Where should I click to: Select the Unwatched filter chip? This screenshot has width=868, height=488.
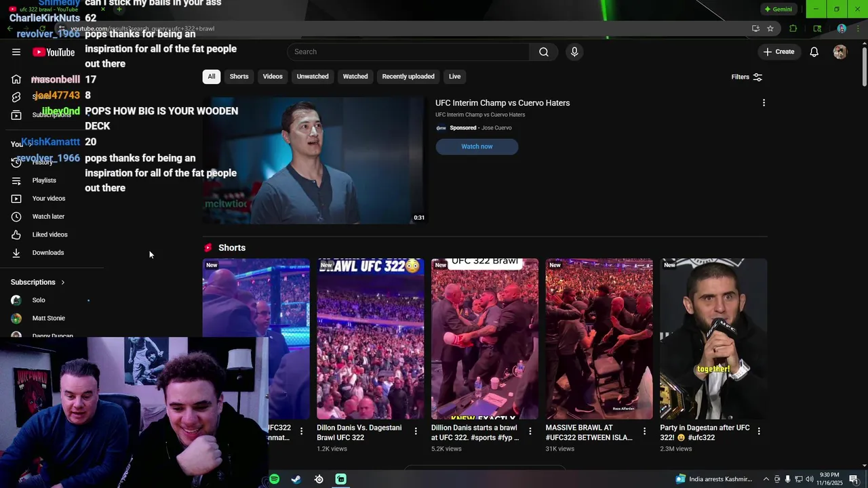pos(313,77)
